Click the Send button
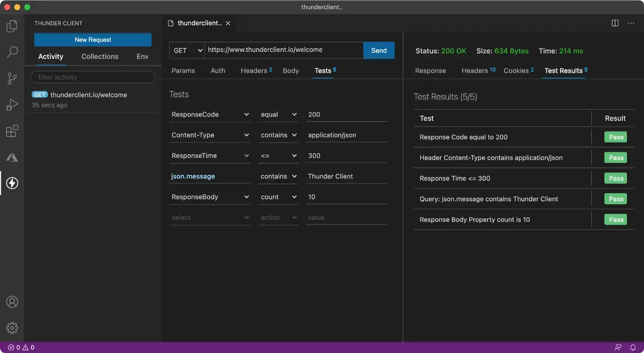This screenshot has height=353, width=644. (x=378, y=50)
